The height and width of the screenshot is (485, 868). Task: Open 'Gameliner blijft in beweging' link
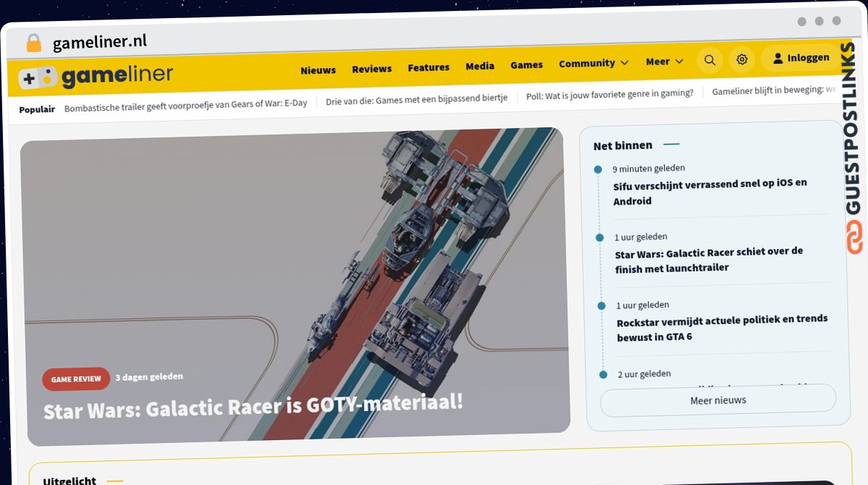(x=775, y=90)
